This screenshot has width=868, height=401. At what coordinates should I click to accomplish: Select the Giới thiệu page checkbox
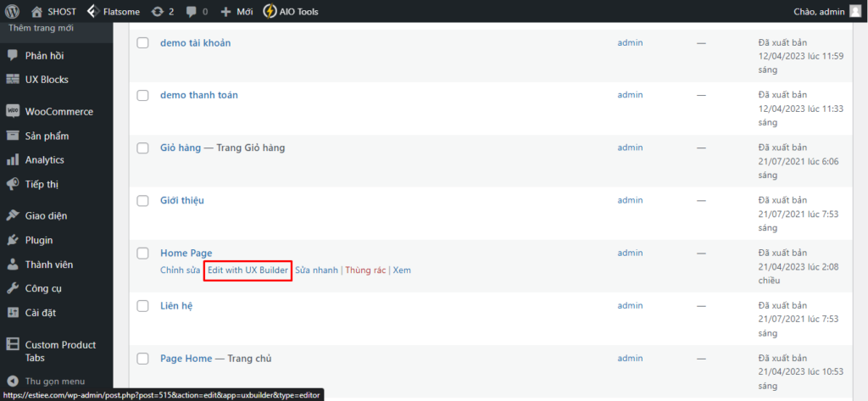pyautogui.click(x=142, y=201)
